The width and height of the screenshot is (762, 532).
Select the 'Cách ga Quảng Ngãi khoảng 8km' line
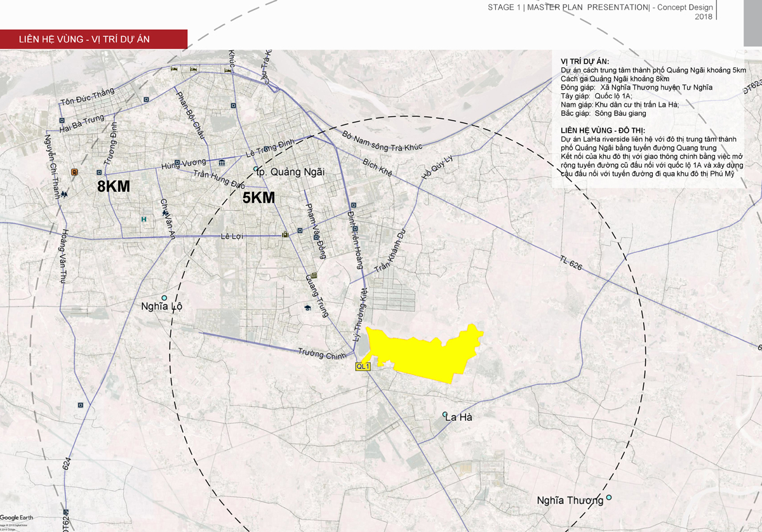click(x=615, y=78)
